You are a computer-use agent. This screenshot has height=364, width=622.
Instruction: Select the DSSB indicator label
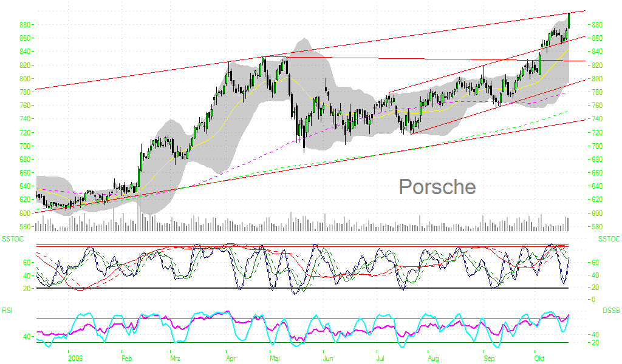[611, 311]
